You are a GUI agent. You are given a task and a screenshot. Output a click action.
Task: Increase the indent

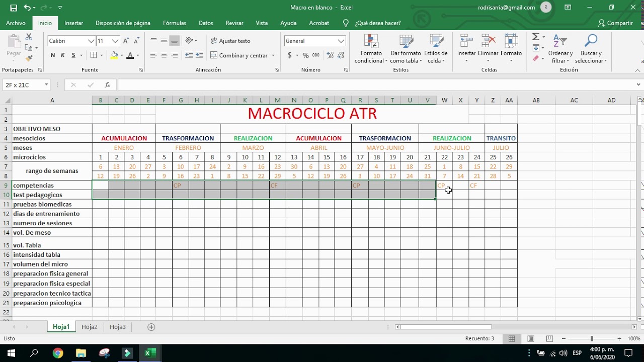coord(199,55)
